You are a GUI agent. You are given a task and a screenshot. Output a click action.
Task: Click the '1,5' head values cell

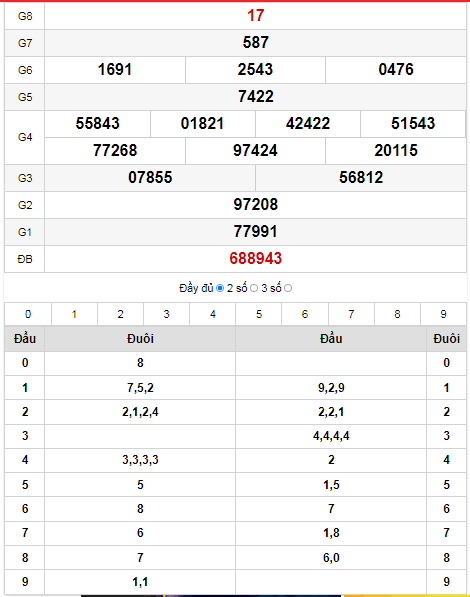(331, 485)
